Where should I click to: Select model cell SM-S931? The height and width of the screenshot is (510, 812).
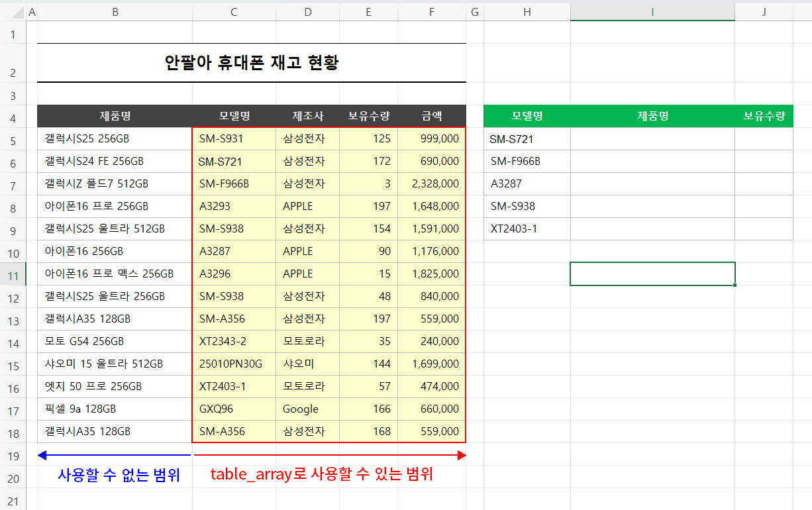click(234, 139)
